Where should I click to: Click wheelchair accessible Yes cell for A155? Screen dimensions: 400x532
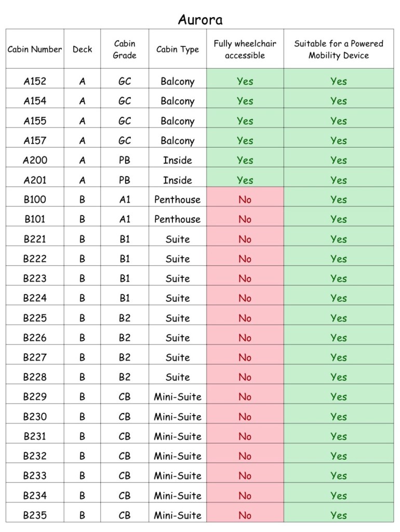click(245, 121)
